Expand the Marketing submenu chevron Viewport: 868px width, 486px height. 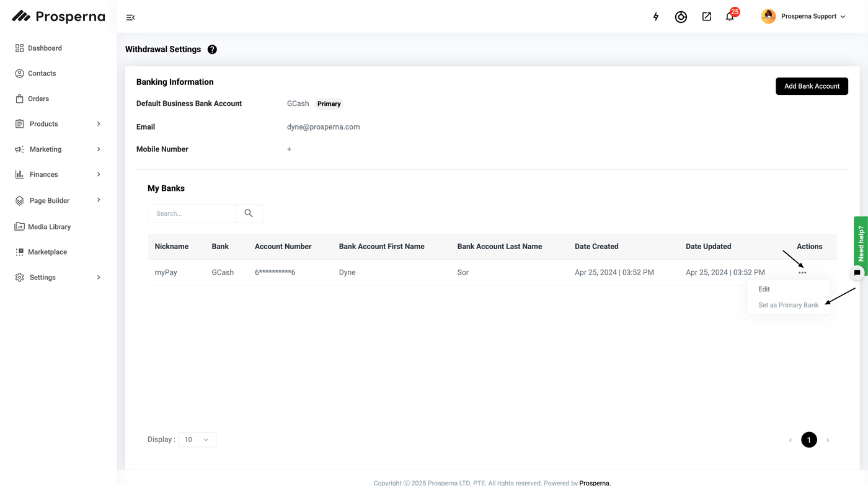click(99, 149)
